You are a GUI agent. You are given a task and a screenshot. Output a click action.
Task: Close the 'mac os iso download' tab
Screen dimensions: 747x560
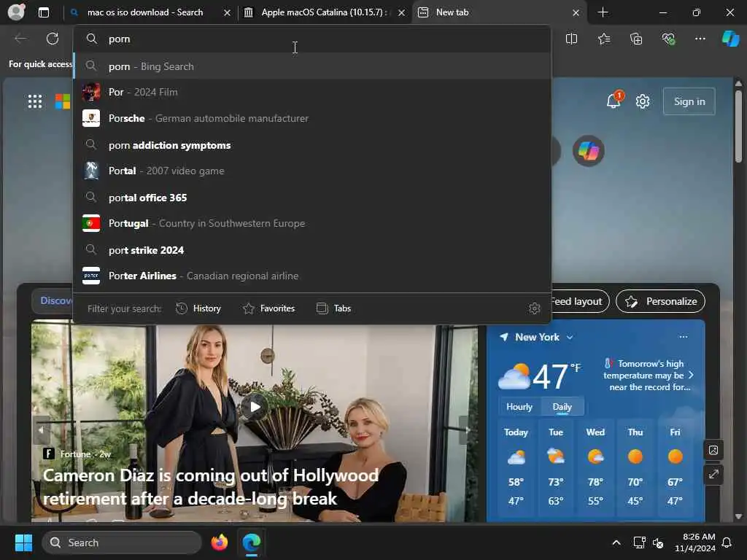[x=228, y=13]
